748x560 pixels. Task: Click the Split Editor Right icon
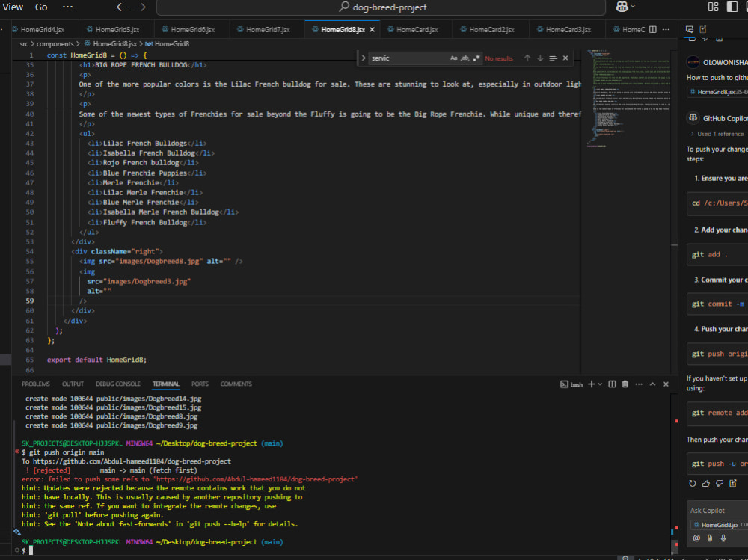coord(652,30)
